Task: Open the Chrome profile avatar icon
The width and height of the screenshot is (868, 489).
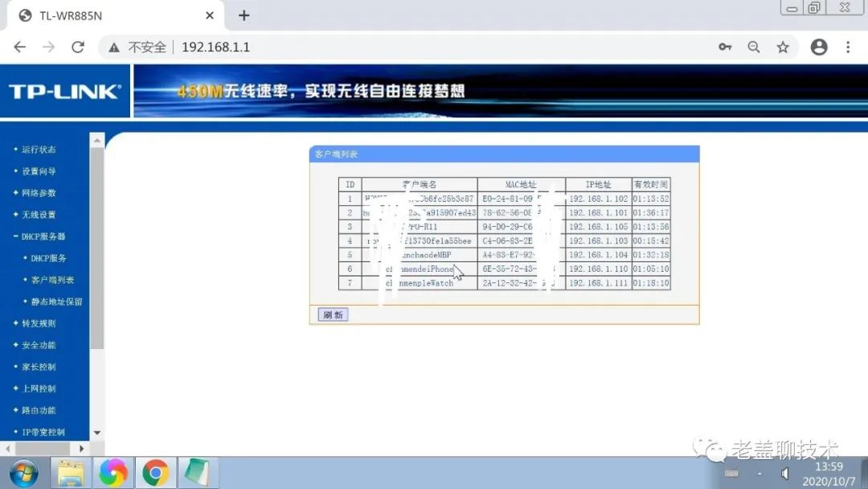Action: coord(819,47)
